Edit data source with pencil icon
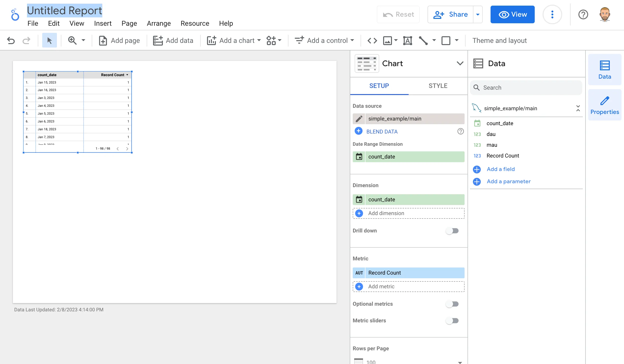 click(359, 119)
